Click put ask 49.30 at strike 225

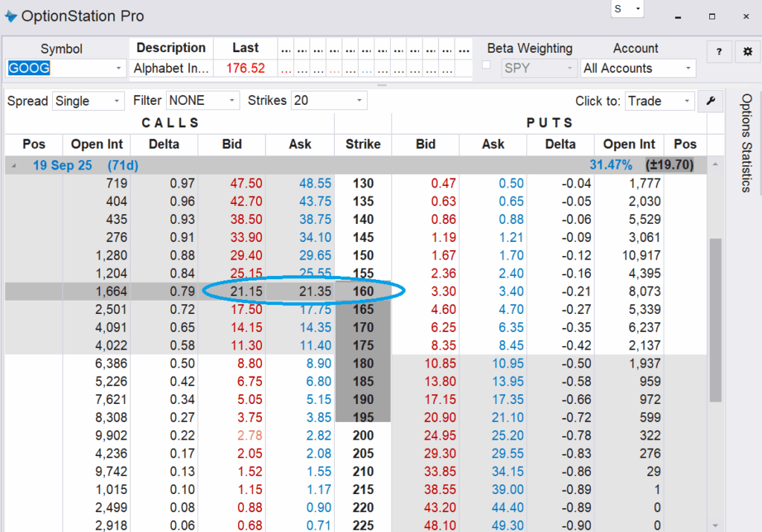coord(508,526)
